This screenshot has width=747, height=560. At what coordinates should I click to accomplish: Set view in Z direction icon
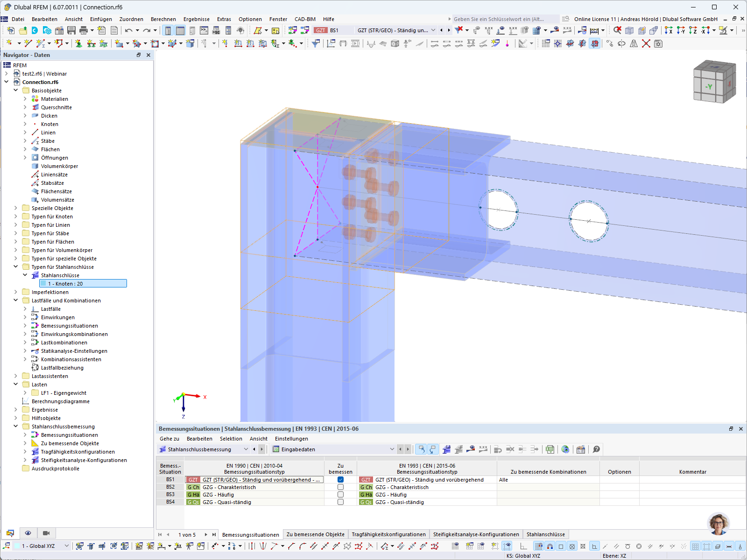click(x=693, y=30)
